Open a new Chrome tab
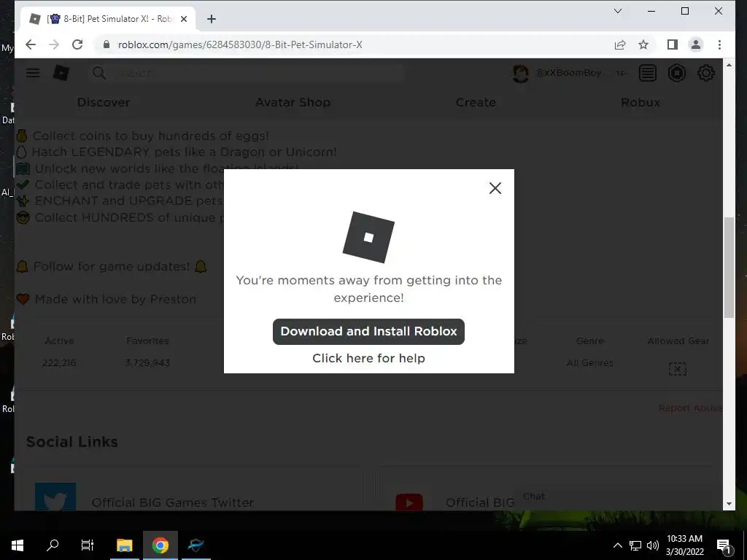 point(212,19)
